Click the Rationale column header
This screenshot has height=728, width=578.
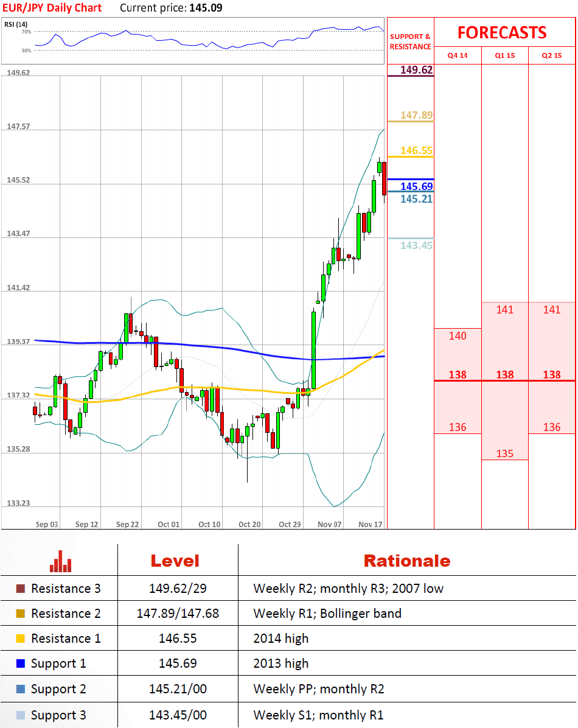(406, 561)
